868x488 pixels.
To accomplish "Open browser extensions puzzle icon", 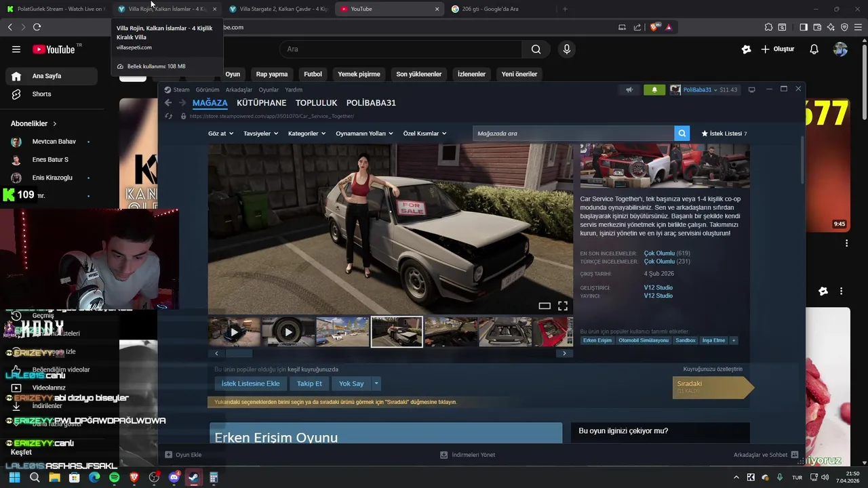I will (x=768, y=27).
